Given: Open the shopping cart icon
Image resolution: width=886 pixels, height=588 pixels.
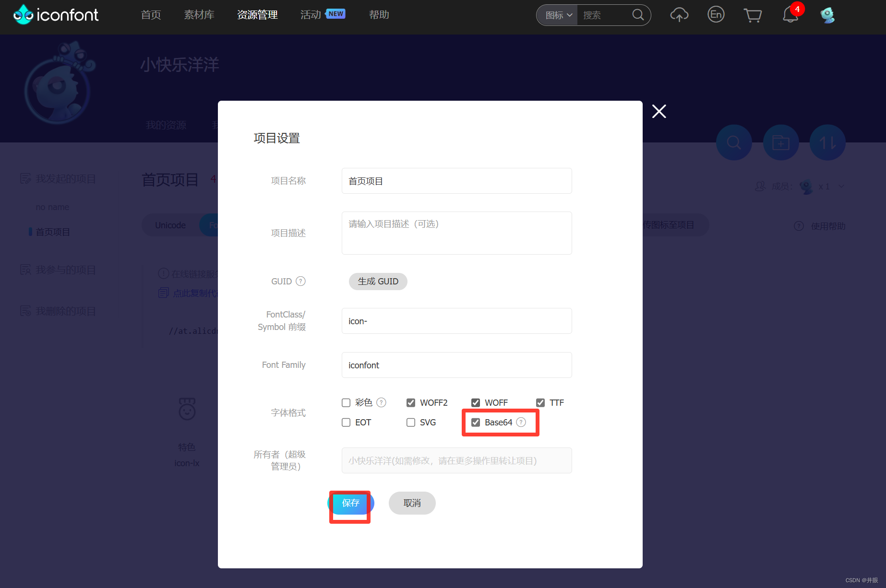Looking at the screenshot, I should (x=753, y=15).
